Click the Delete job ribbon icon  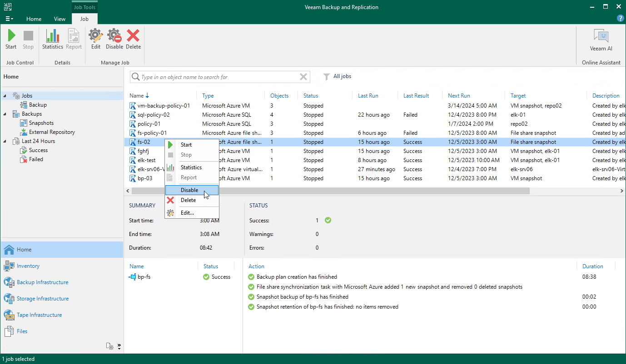point(133,39)
